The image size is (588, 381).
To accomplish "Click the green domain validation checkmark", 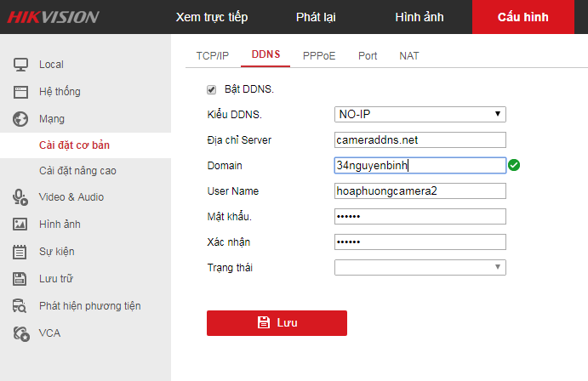I will [514, 165].
